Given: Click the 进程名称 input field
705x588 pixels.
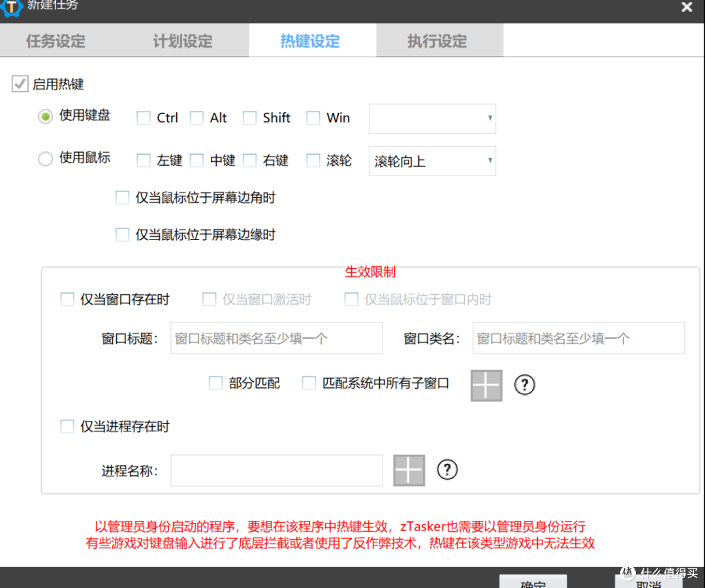Looking at the screenshot, I should click(x=277, y=471).
